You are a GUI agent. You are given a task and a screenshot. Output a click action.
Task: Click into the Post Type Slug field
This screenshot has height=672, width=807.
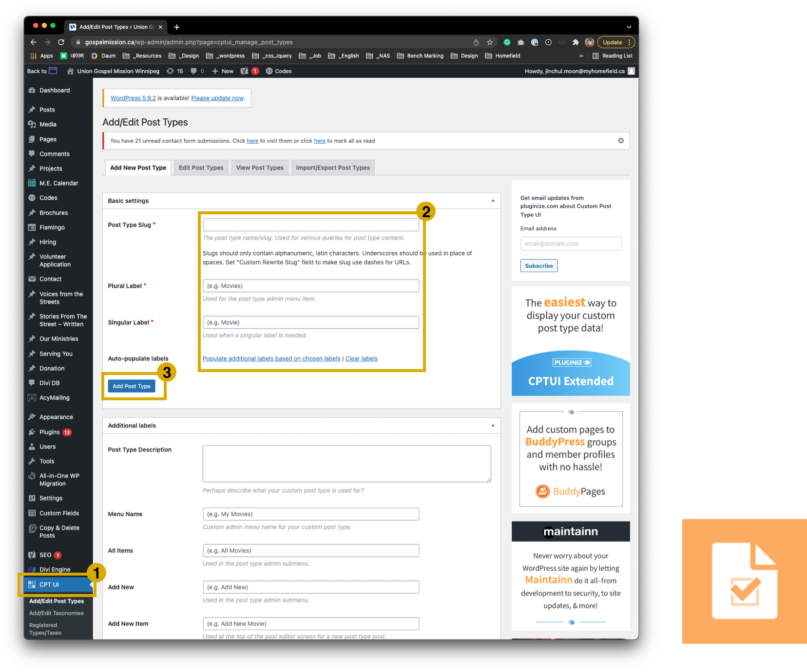click(x=310, y=225)
